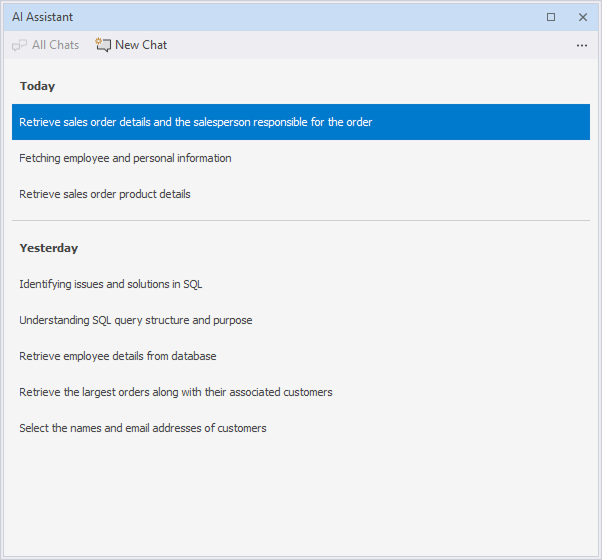
Task: Click the AI Assistant title bar text
Action: [x=42, y=17]
